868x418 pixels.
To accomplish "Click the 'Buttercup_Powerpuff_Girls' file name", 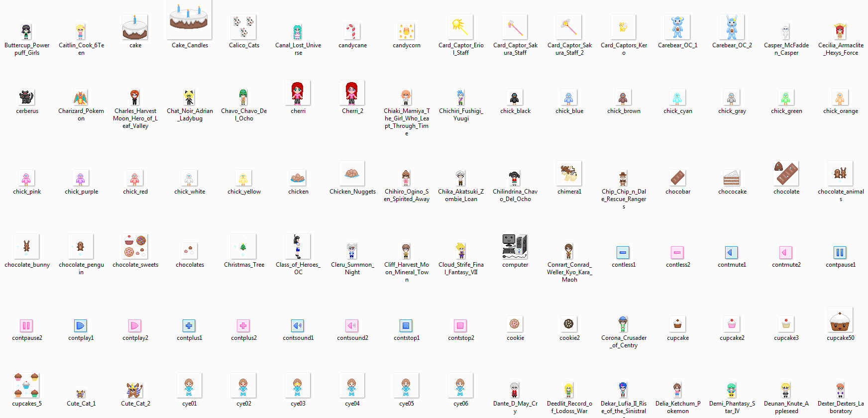I will point(27,49).
